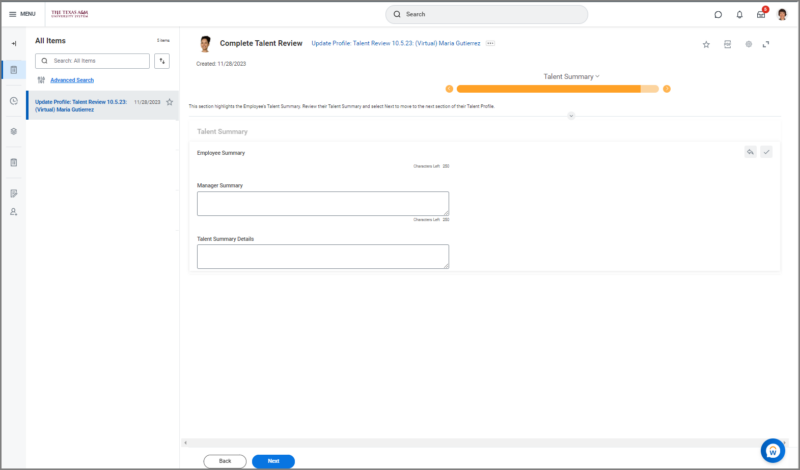Open related actions ellipsis next to title
The height and width of the screenshot is (470, 800).
pos(490,43)
